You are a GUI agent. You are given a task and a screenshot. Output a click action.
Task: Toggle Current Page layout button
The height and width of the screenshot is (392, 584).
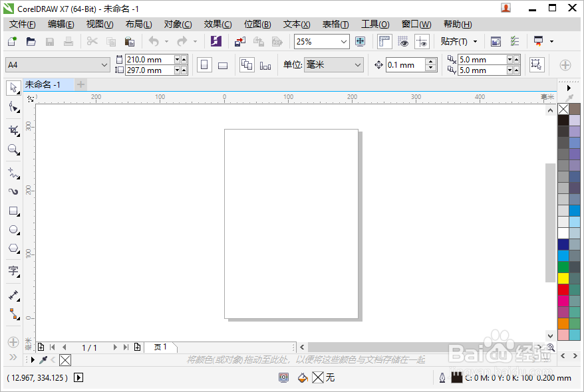[265, 66]
